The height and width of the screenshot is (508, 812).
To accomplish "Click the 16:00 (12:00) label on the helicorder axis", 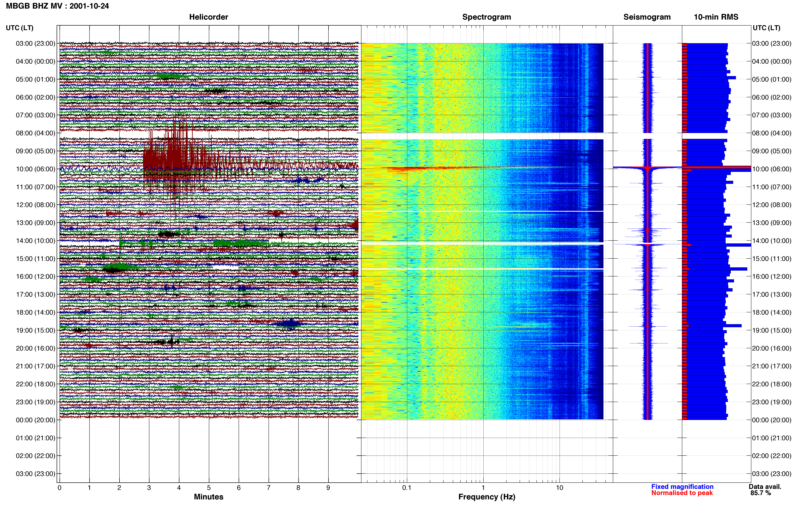I will (35, 277).
